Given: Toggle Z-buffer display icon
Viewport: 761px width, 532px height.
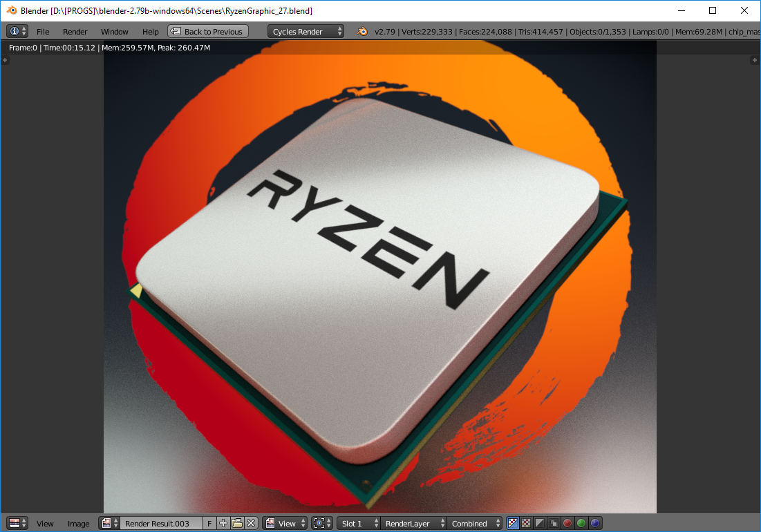Looking at the screenshot, I should (x=553, y=523).
